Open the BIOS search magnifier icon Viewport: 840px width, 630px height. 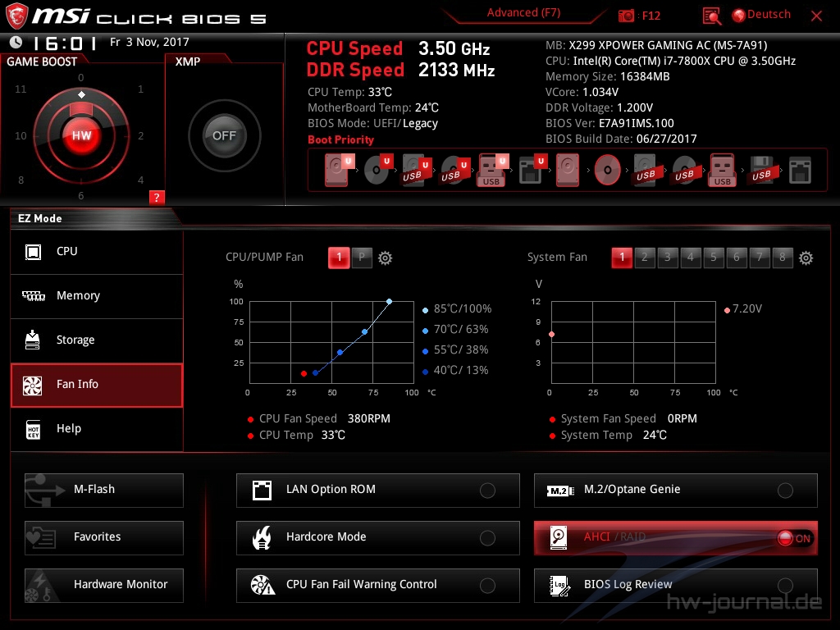pyautogui.click(x=711, y=16)
